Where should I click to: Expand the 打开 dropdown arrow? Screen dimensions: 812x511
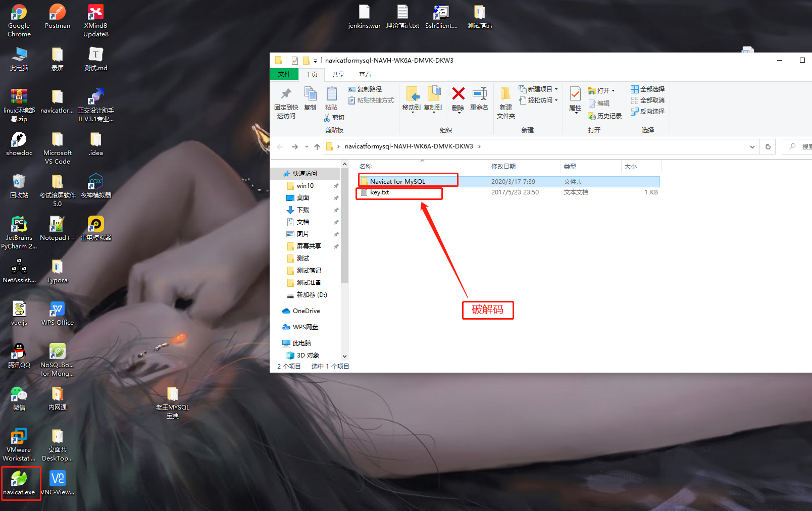(613, 91)
